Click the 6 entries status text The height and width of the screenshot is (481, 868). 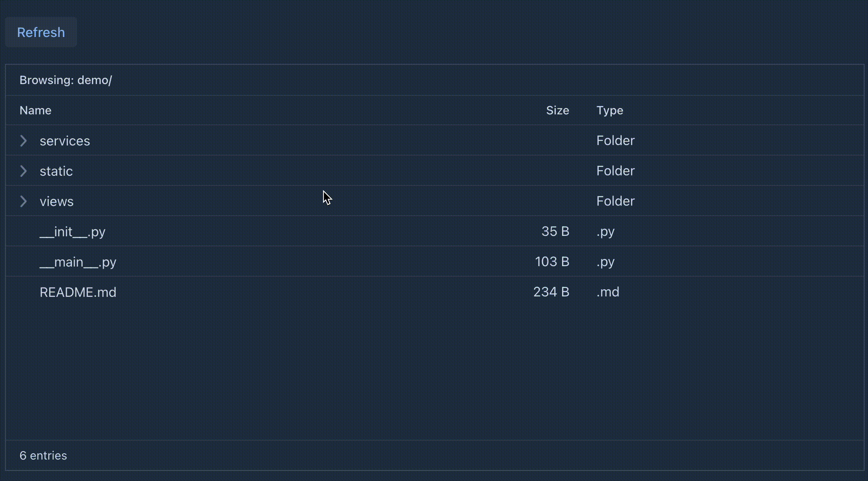coord(43,455)
